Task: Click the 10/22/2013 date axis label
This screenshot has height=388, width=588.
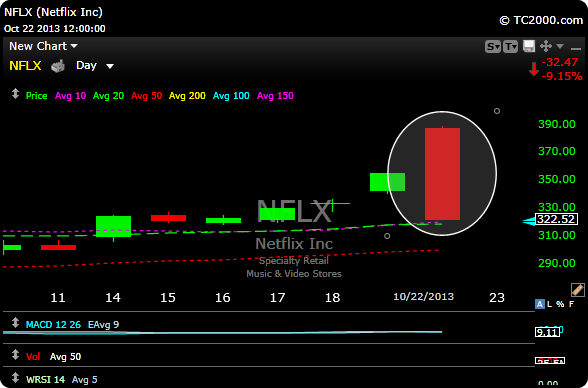Action: pos(423,297)
